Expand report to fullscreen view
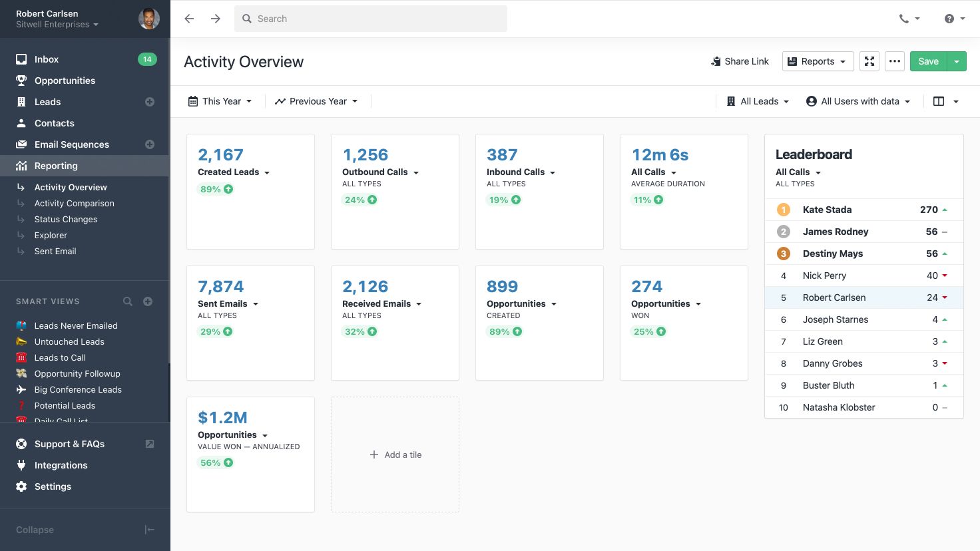The image size is (980, 551). (869, 61)
